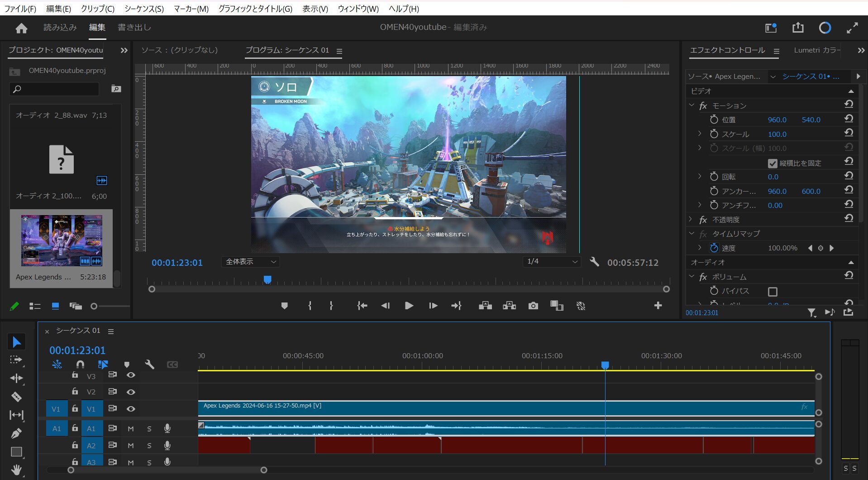868x480 pixels.
Task: Select the Razor tool
Action: 16,397
